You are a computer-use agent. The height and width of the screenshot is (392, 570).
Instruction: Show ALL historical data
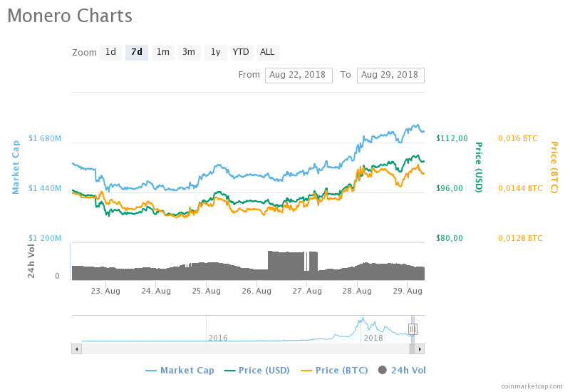click(268, 52)
